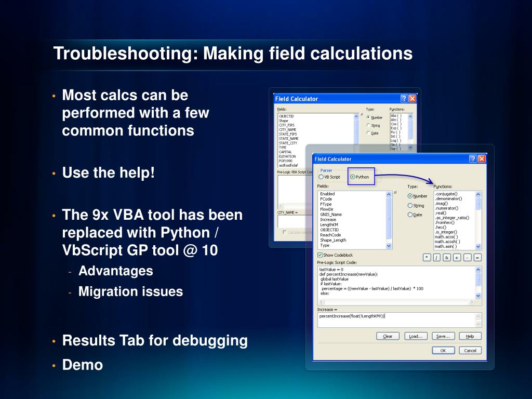The image size is (532, 399).
Task: Select the FType field
Action: pyautogui.click(x=326, y=204)
